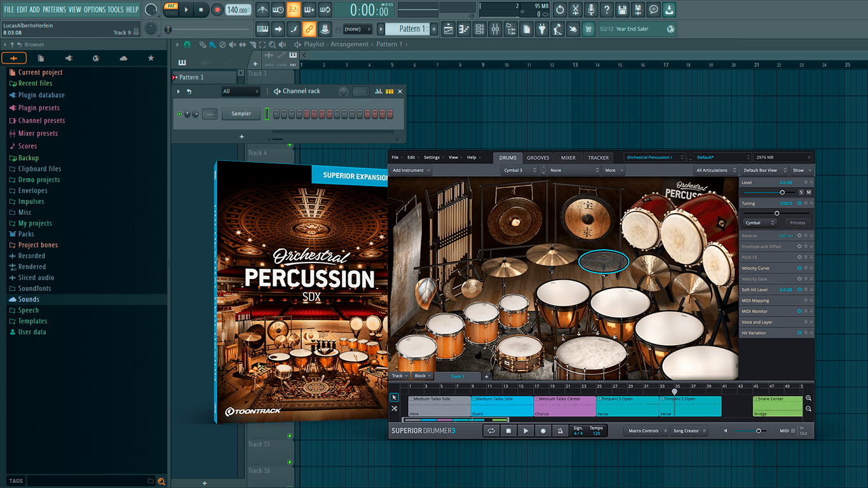Screen dimensions: 868x488
Task: Expand the Macro Controls panel
Action: (648, 431)
